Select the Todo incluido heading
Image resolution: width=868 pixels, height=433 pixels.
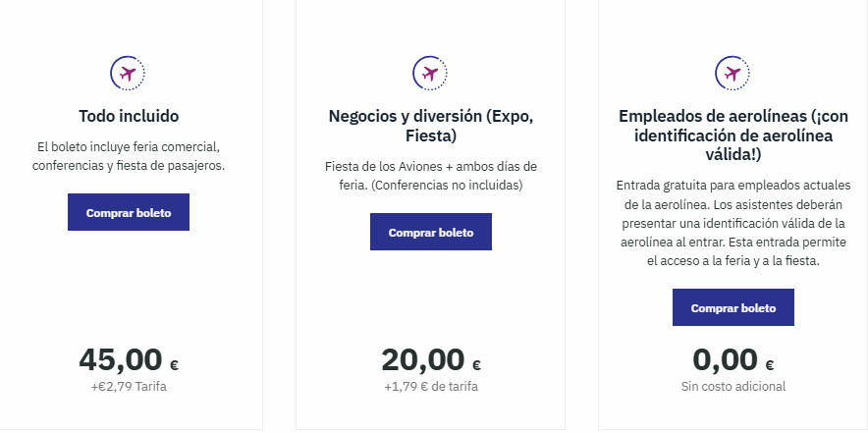(128, 115)
